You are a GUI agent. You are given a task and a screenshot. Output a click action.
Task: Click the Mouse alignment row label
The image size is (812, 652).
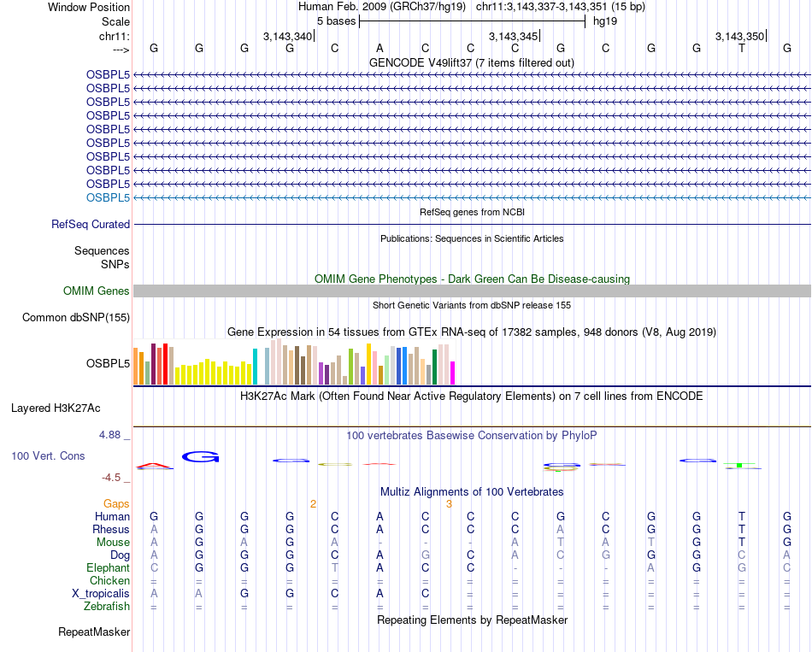pos(113,543)
